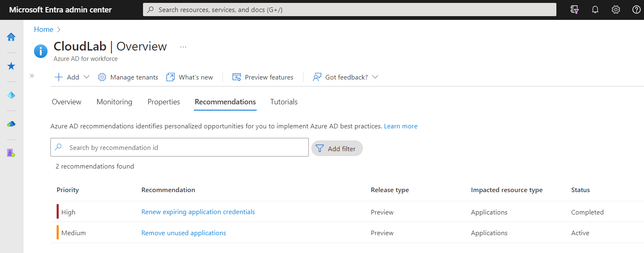The image size is (644, 253).
Task: Open Favorites star in the sidebar
Action: tap(11, 66)
